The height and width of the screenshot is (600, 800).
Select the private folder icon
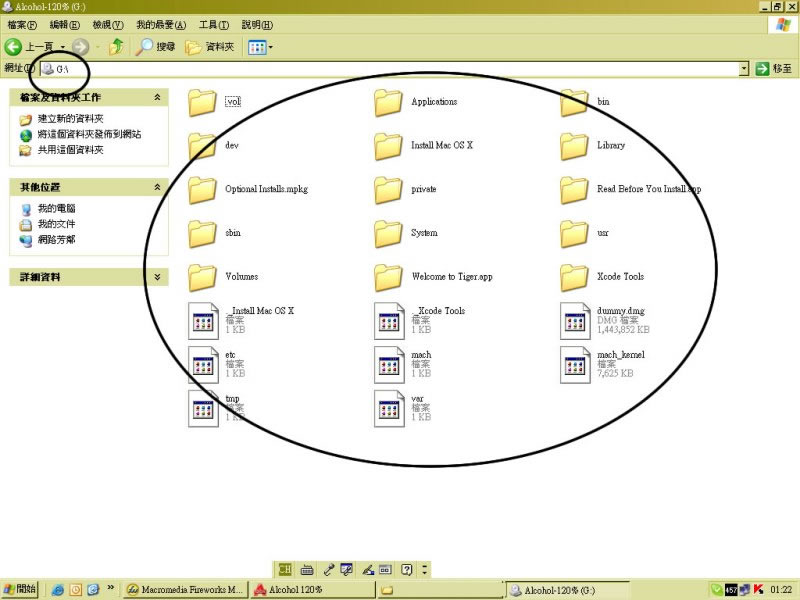point(388,190)
